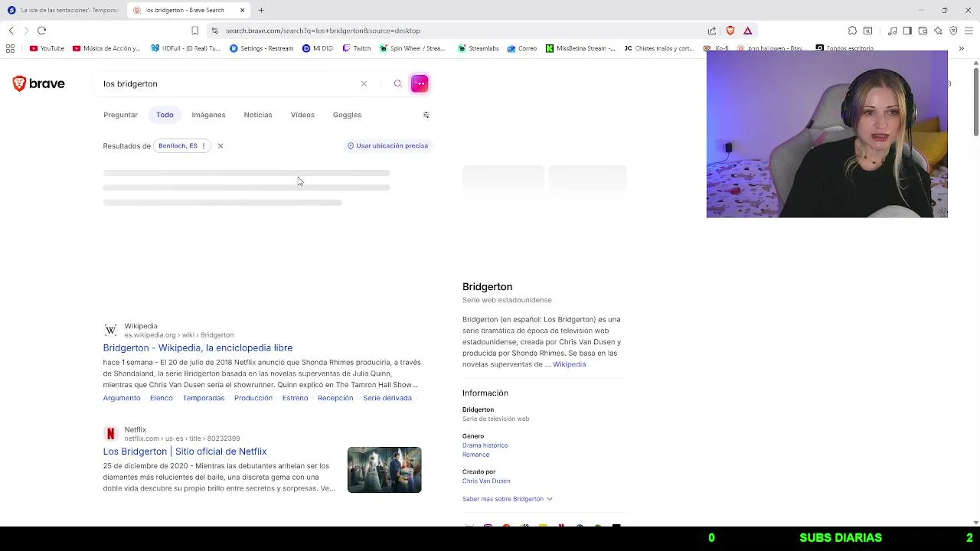Screen dimensions: 980x551
Task: Click the Netflix Bridgerton result thumbnail
Action: tap(384, 470)
